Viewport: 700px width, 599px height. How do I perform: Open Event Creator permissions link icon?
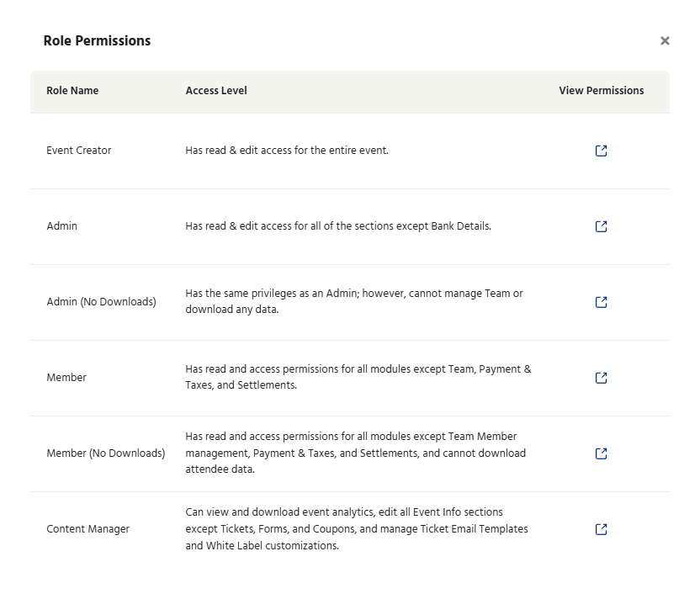pyautogui.click(x=601, y=151)
